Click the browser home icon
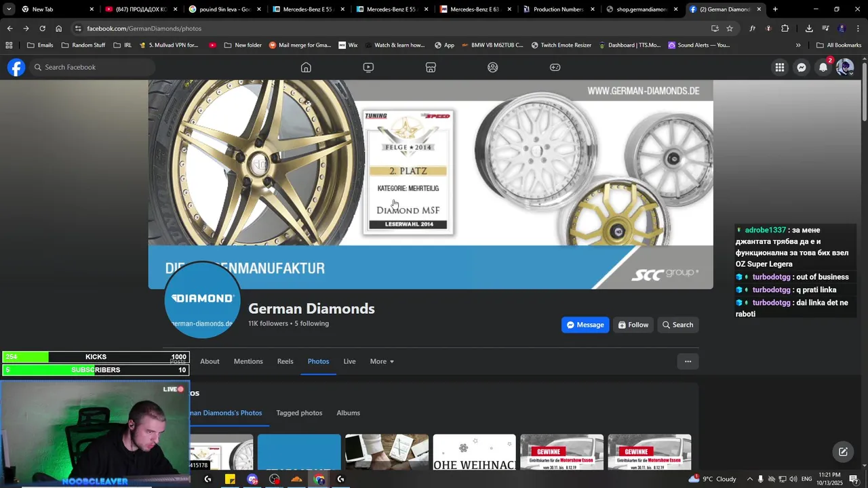Screen dimensions: 868x488 [x=58, y=28]
